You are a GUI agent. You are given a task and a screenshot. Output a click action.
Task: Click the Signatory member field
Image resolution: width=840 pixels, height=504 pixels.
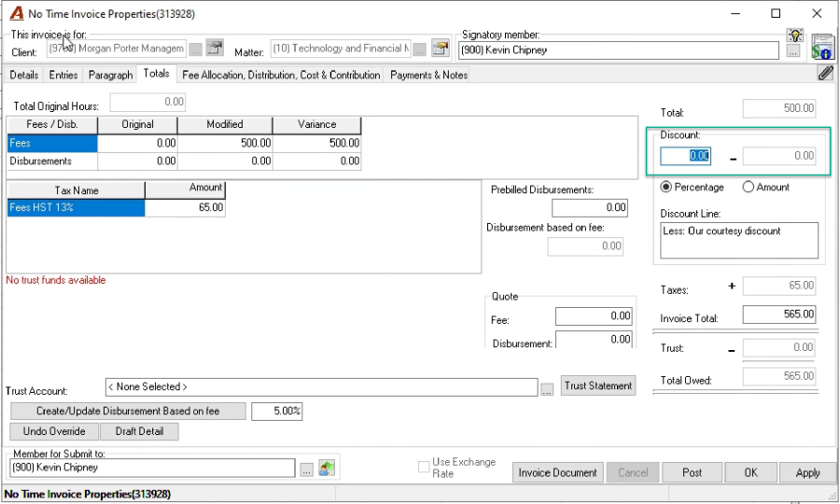pos(619,50)
